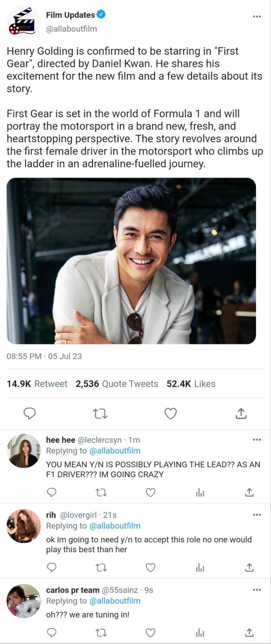
Task: Retweet the main Film Updates tweet
Action: 100,414
